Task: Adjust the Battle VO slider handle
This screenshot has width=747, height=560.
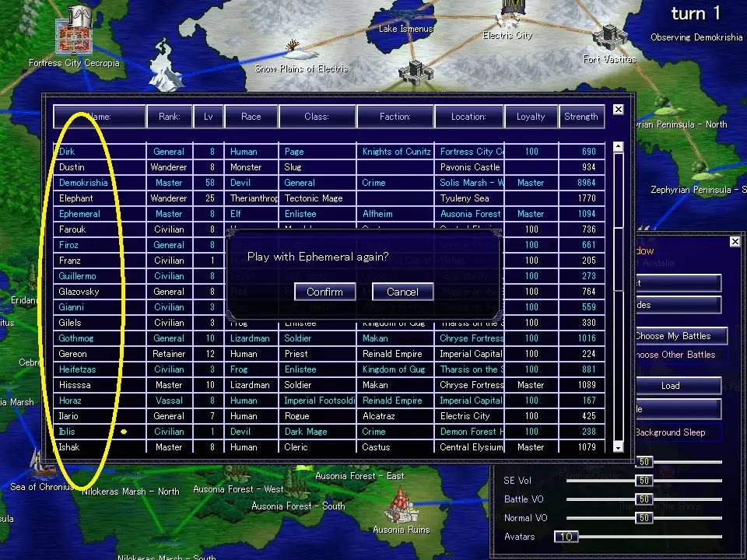Action: pos(644,499)
